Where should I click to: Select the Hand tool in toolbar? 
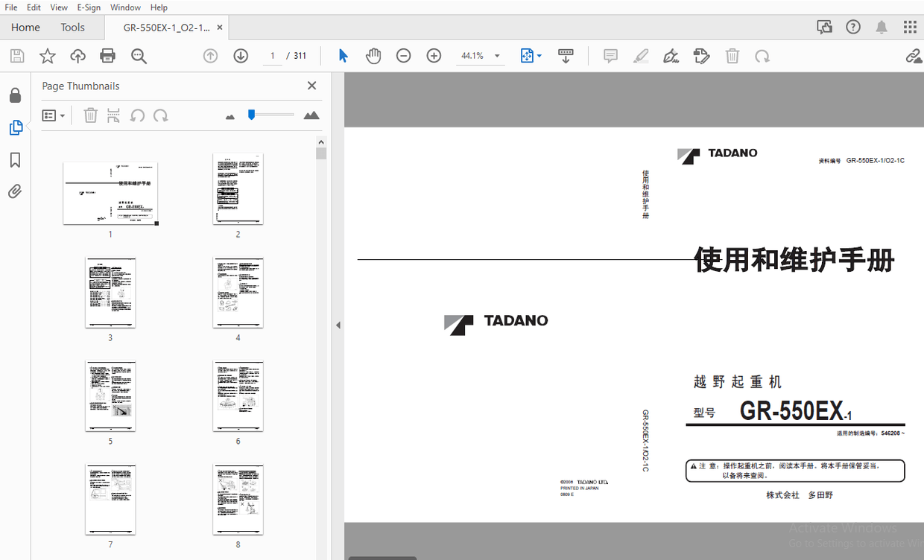[x=373, y=55]
